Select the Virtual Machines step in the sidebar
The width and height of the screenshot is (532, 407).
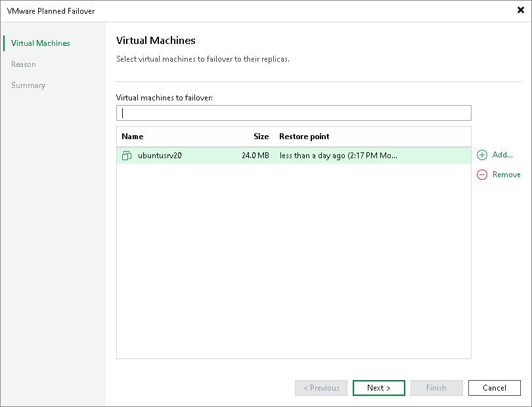(40, 43)
